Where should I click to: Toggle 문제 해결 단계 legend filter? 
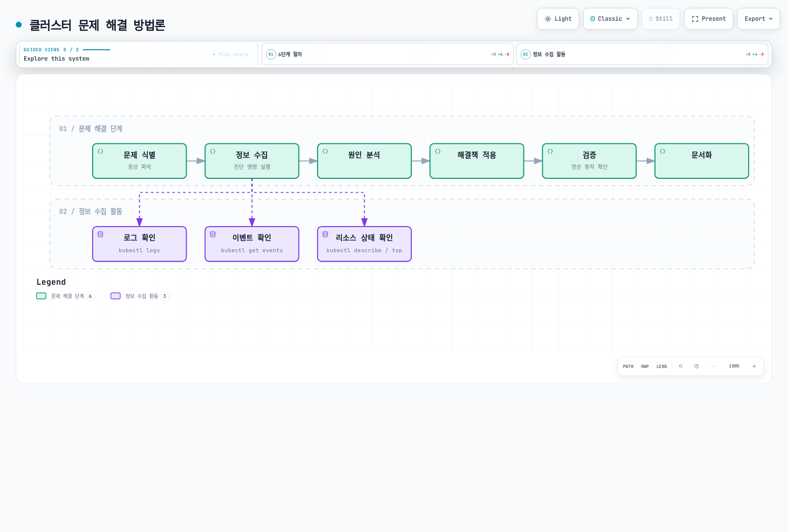click(x=66, y=296)
